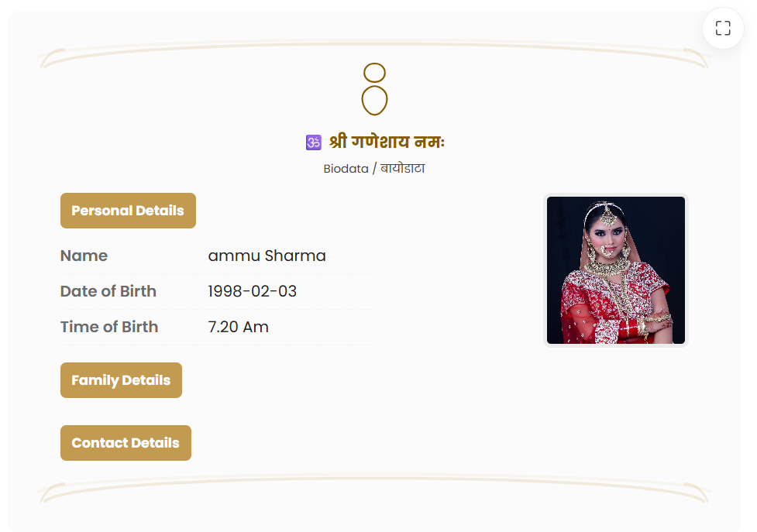Click the श्री गणेशाय नमः title
757x532 pixels.
(x=384, y=142)
